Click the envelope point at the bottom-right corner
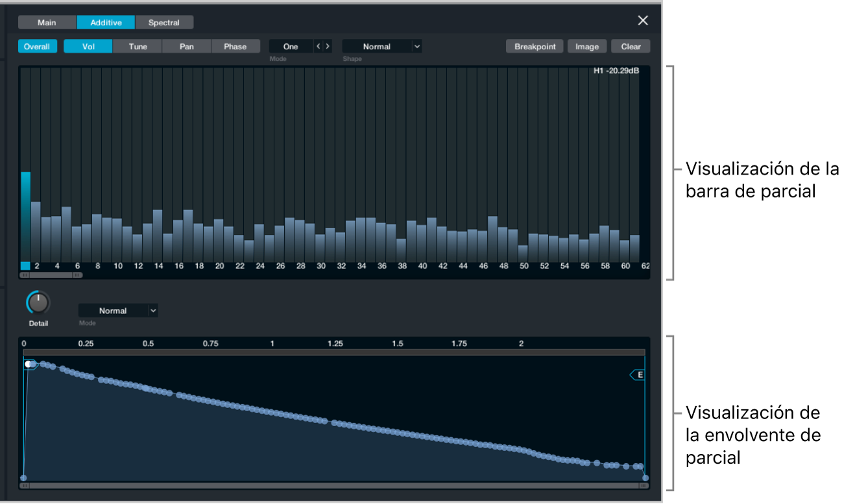Viewport: 842px width, 504px height. pos(645,478)
